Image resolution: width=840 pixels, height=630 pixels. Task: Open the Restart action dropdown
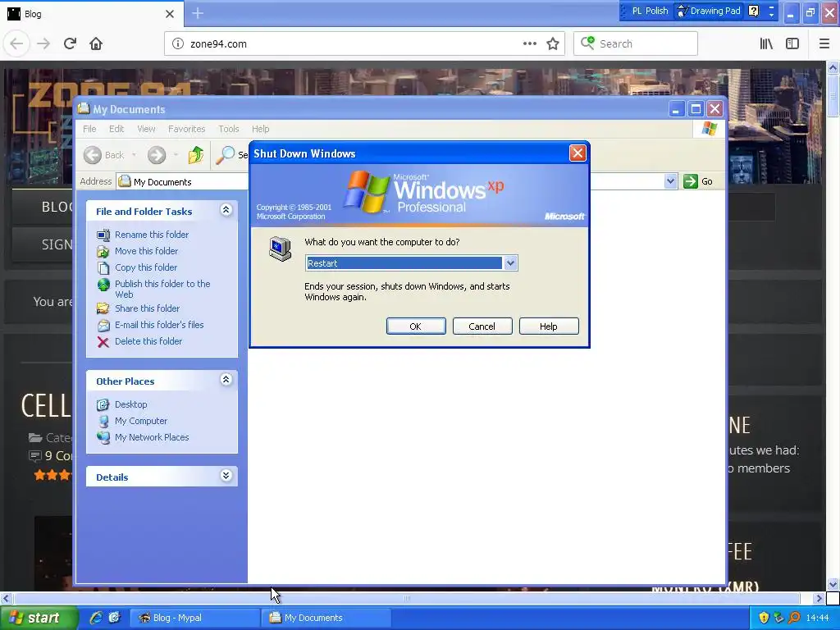(x=510, y=263)
